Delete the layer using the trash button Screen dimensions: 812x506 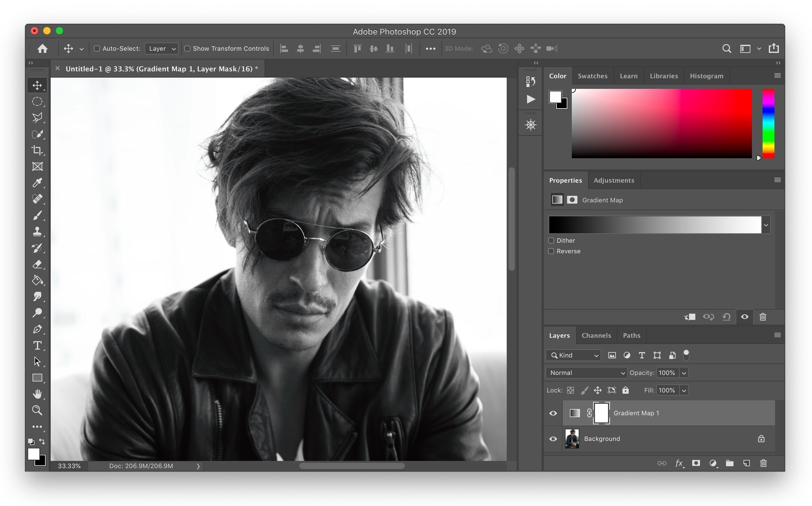[763, 463]
